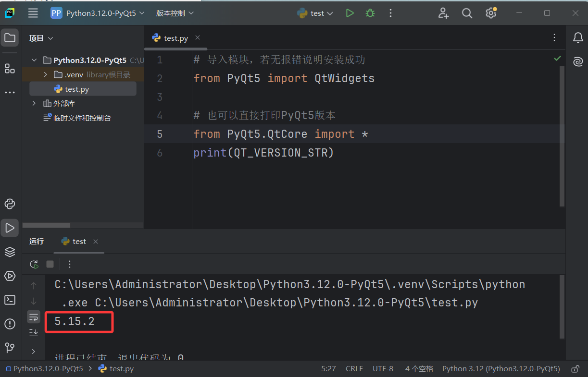Open the Services tool window
This screenshot has width=588, height=377.
[10, 276]
